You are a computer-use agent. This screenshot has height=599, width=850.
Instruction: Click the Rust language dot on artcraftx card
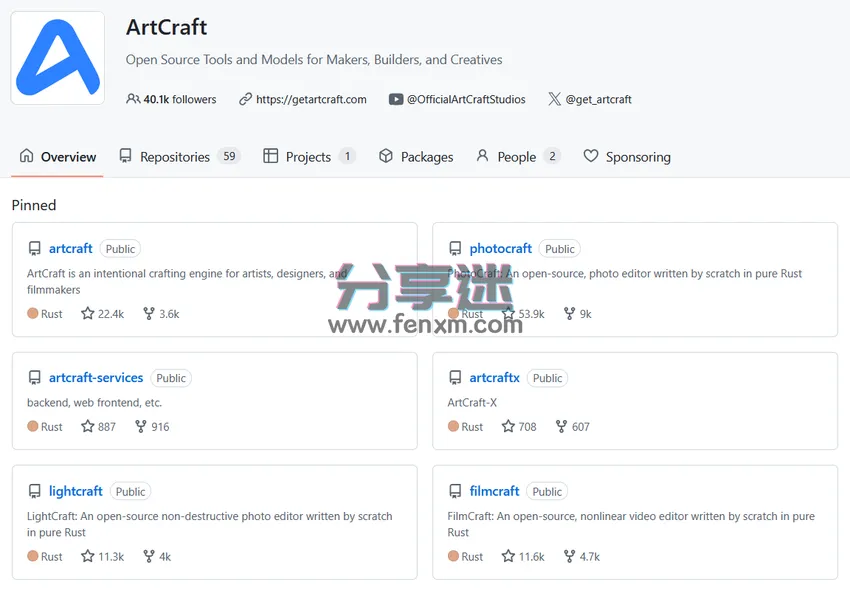pyautogui.click(x=453, y=426)
